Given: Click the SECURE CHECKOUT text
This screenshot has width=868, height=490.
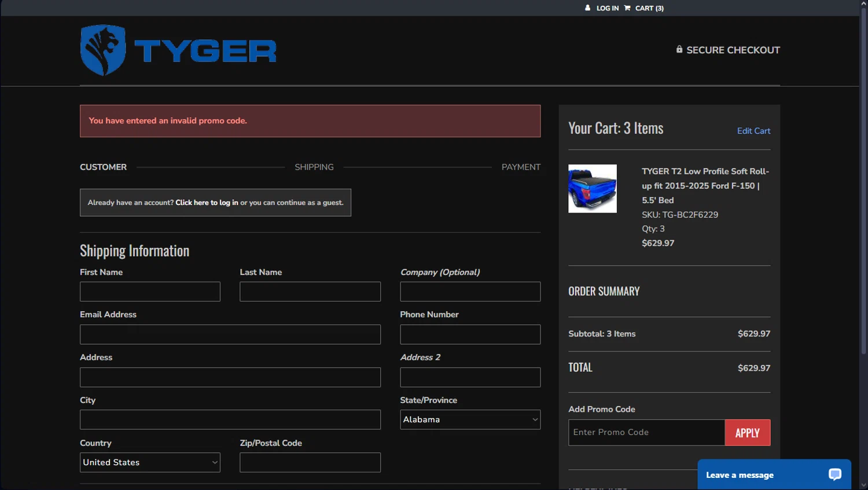Looking at the screenshot, I should (x=733, y=50).
